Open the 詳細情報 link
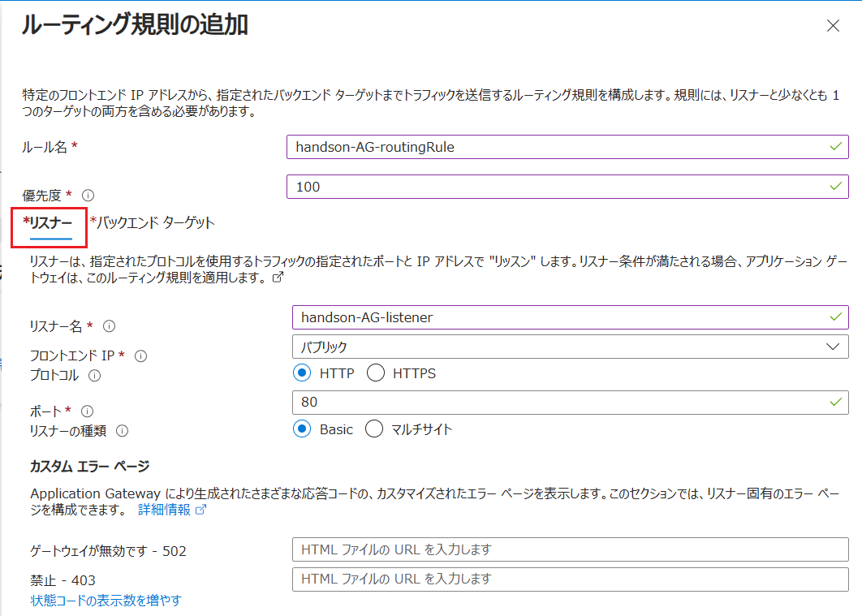The width and height of the screenshot is (862, 616). 172,510
